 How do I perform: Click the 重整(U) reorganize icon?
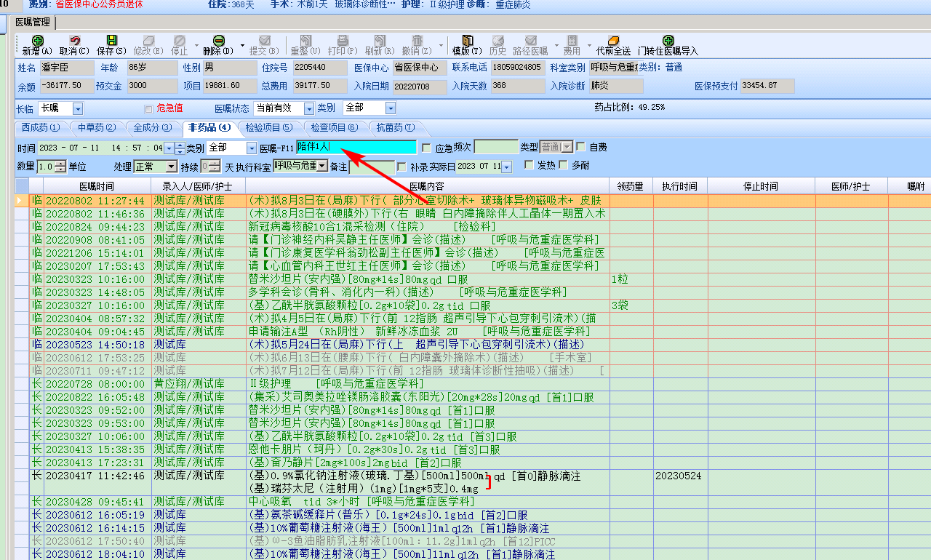[x=305, y=41]
